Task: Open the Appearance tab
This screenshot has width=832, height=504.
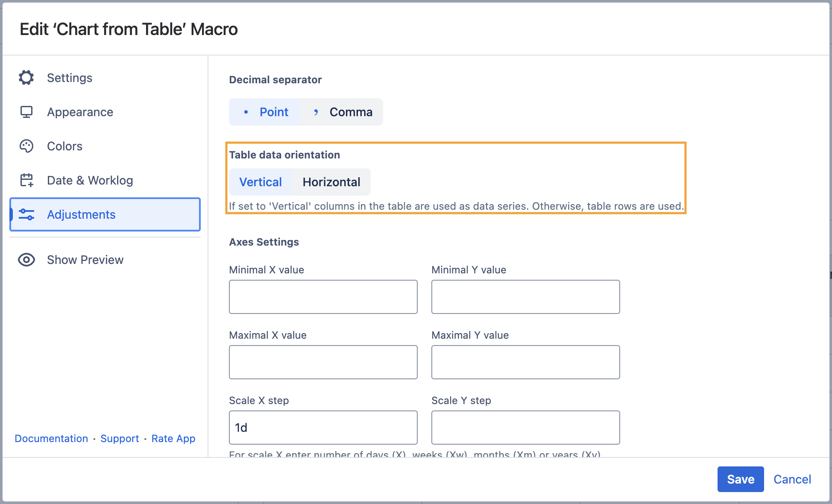Action: (80, 112)
